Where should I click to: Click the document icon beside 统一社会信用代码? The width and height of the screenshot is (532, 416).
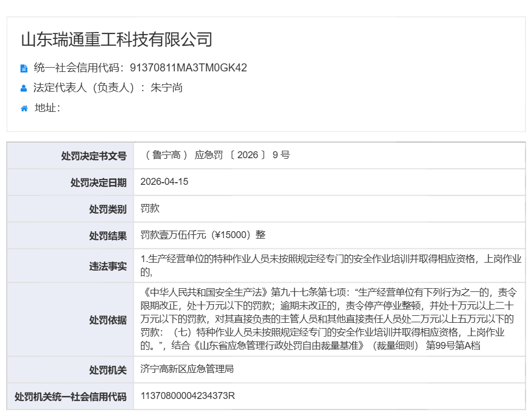pos(24,68)
